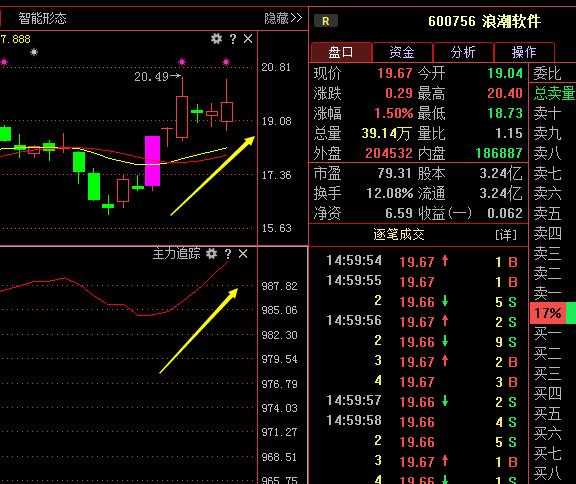Open the 主力追踪 indicator settings gear
This screenshot has width=576, height=484.
coord(211,253)
